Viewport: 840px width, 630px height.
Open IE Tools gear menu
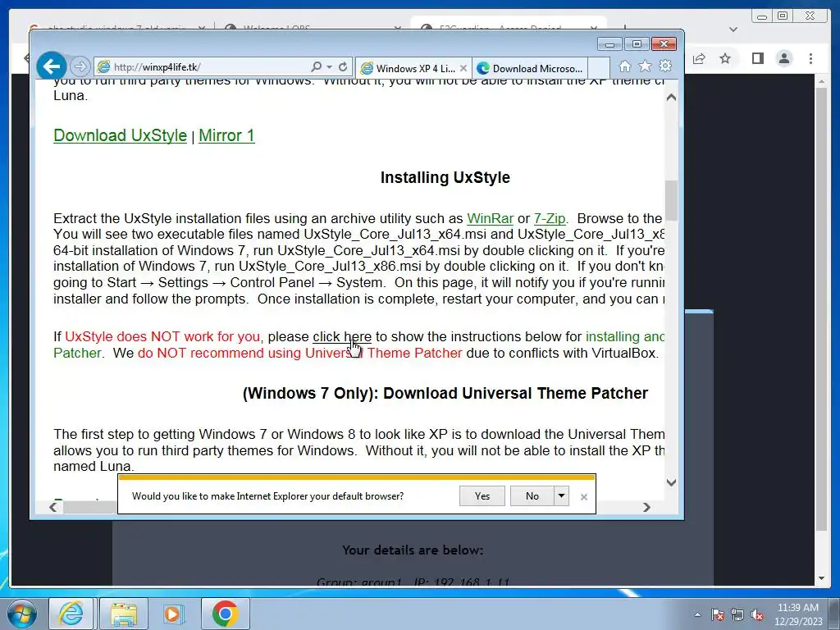click(x=665, y=66)
